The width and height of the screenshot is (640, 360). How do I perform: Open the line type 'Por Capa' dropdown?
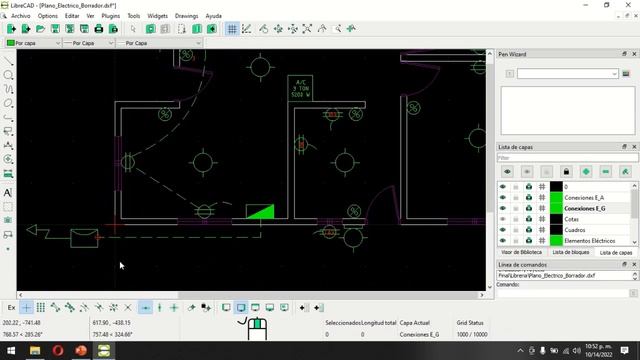(x=159, y=43)
